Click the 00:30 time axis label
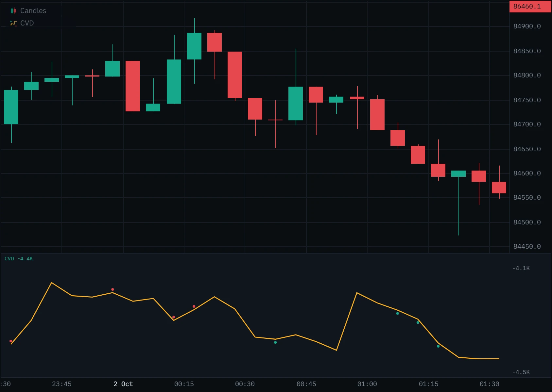The width and height of the screenshot is (552, 392). tap(245, 384)
